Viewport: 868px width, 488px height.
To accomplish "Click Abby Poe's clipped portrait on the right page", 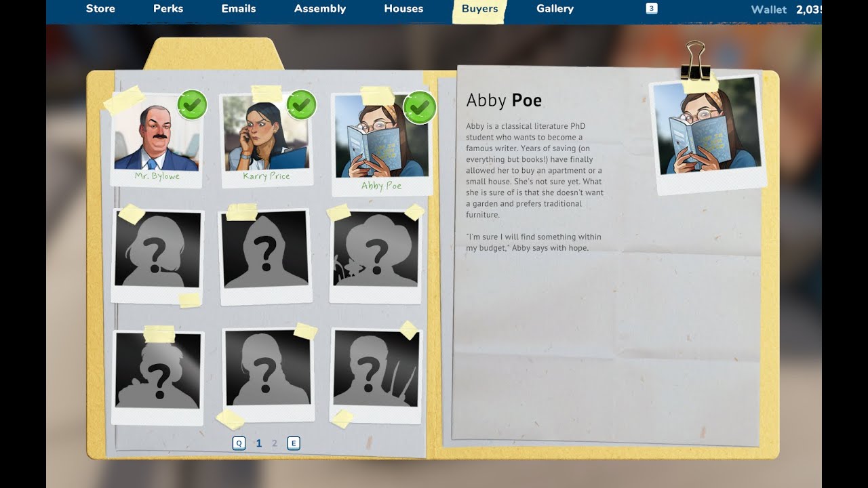I will coord(707,134).
